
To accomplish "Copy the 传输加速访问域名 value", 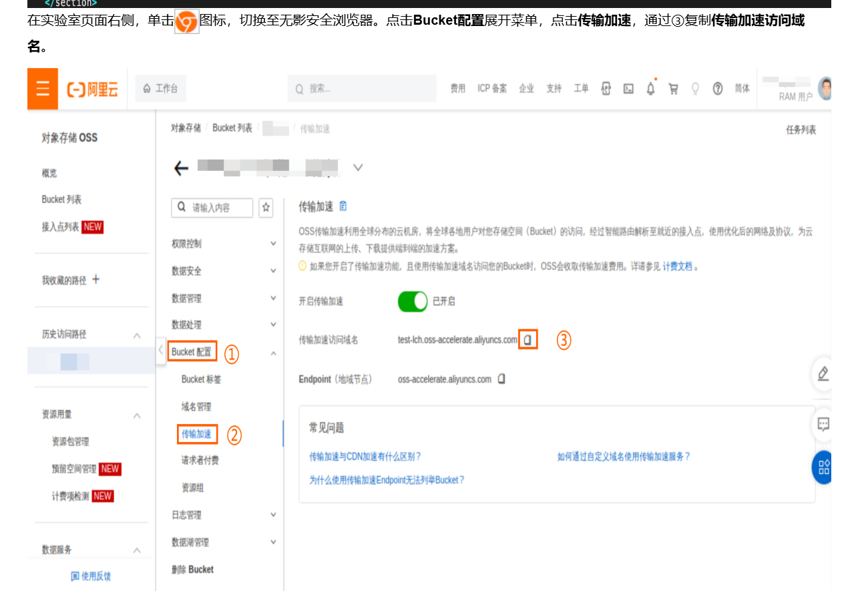I will click(527, 340).
